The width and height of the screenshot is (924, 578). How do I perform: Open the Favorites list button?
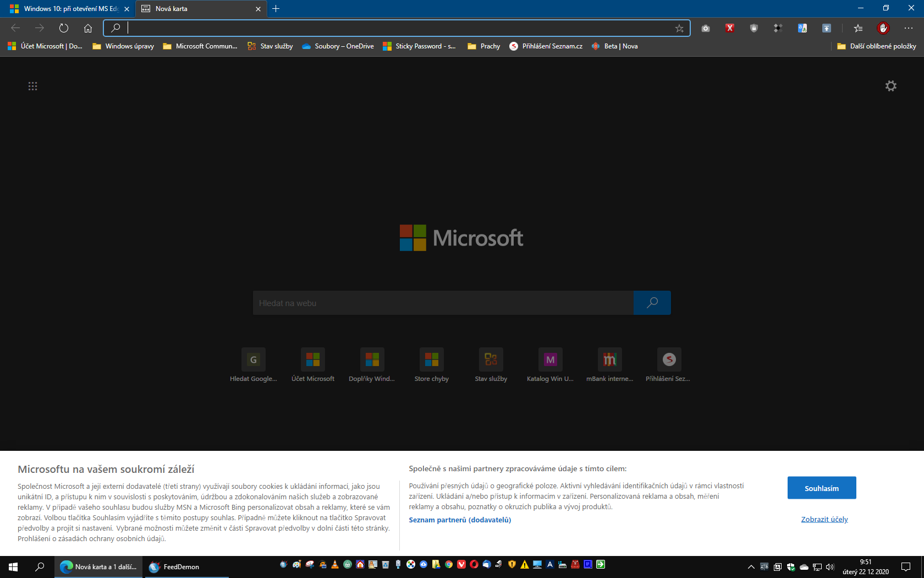click(858, 28)
